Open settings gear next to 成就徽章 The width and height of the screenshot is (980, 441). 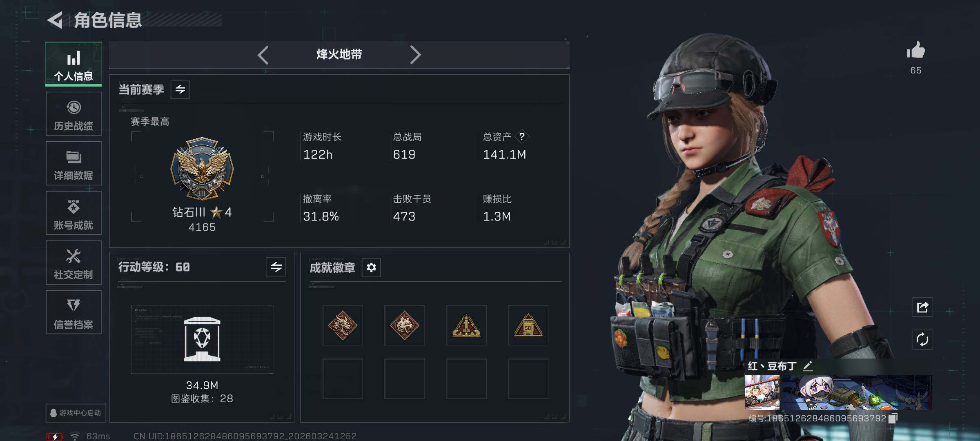(x=371, y=267)
